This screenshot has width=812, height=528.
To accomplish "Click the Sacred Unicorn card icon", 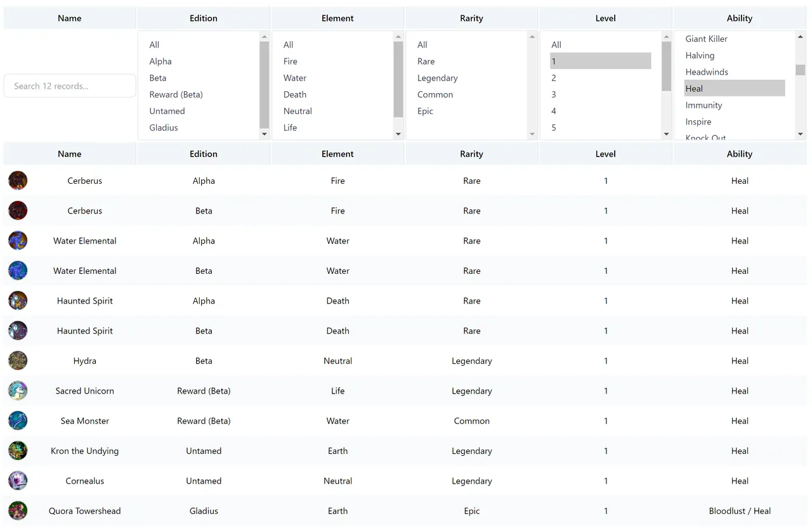I will [18, 390].
